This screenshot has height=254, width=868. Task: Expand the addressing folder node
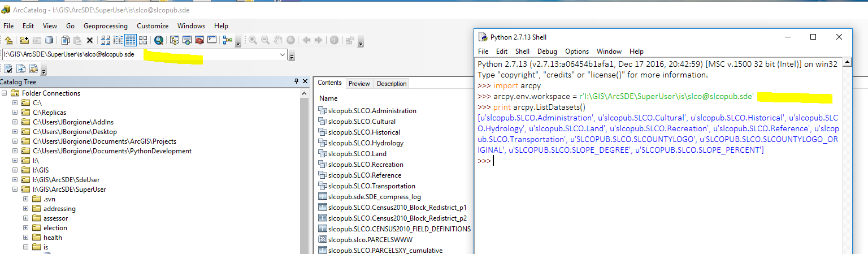pyautogui.click(x=25, y=209)
